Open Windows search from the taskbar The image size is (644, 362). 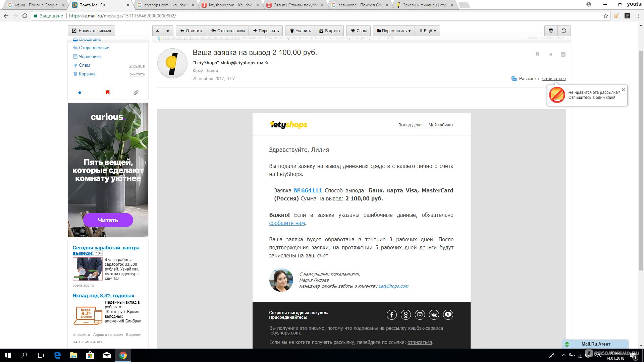pyautogui.click(x=24, y=355)
